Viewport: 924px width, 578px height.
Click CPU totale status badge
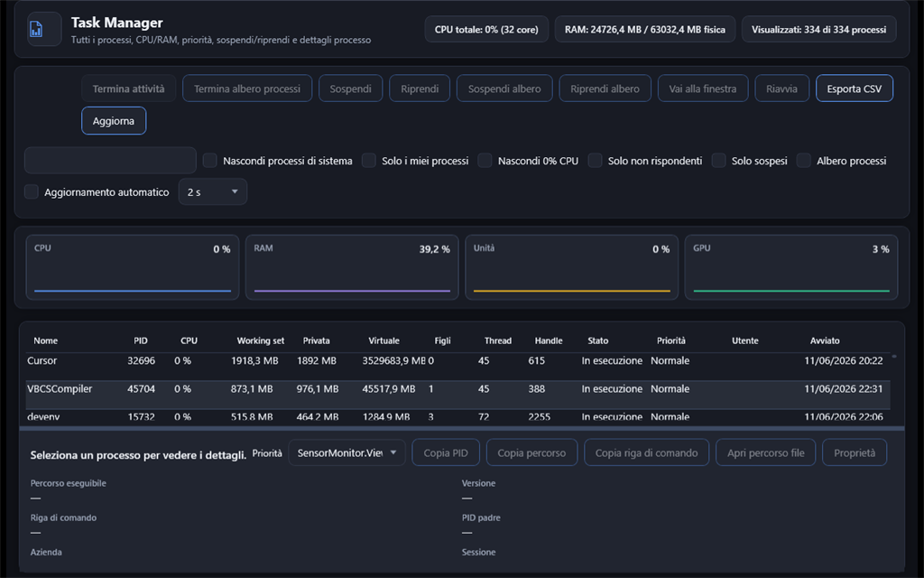point(486,29)
